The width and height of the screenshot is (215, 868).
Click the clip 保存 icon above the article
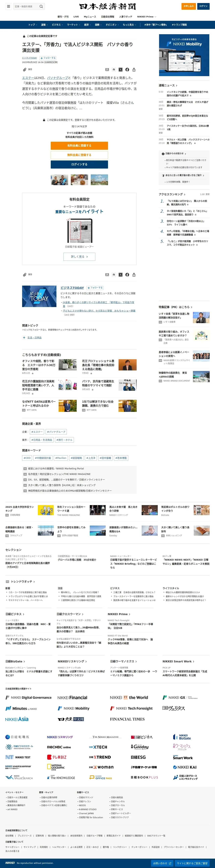click(25, 70)
